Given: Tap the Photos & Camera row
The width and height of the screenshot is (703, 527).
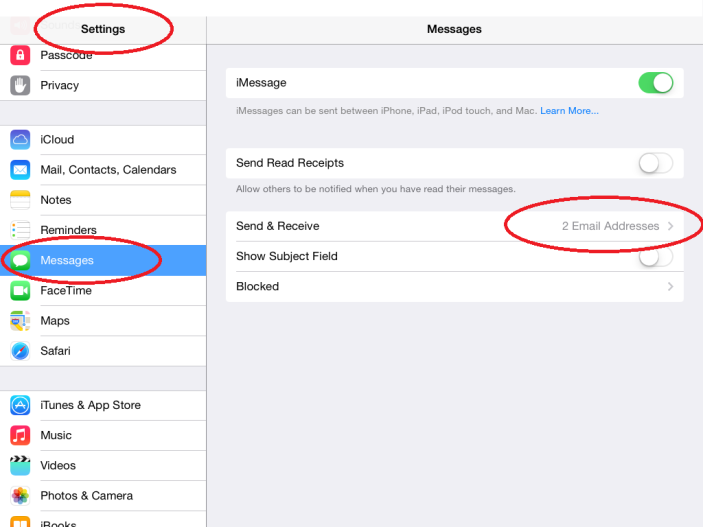Looking at the screenshot, I should [86, 495].
